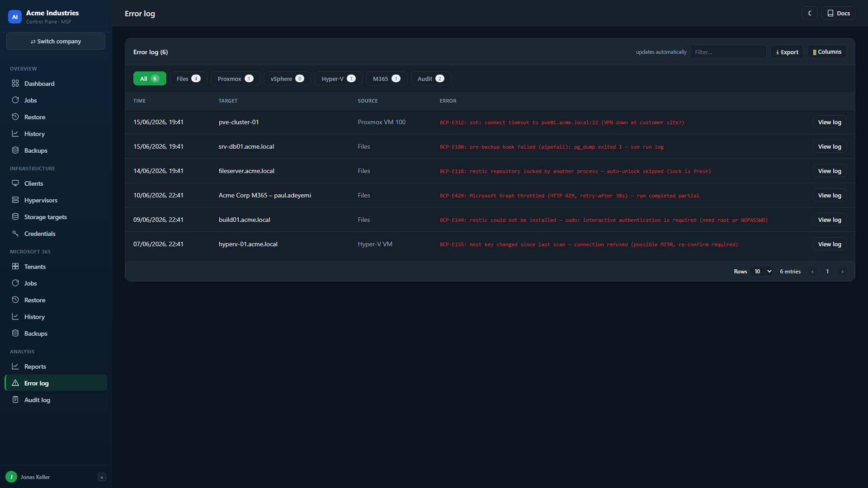The height and width of the screenshot is (488, 868).
Task: Click the Credentials key icon
Action: [x=15, y=234]
